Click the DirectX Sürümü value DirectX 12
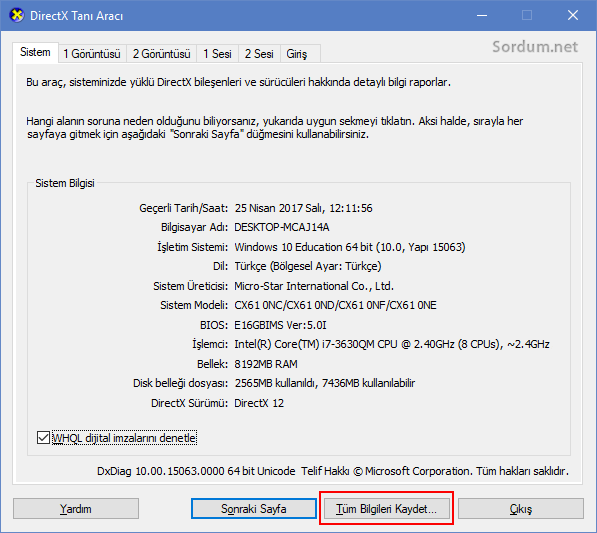Viewport: 597px width, 533px height. pyautogui.click(x=259, y=403)
